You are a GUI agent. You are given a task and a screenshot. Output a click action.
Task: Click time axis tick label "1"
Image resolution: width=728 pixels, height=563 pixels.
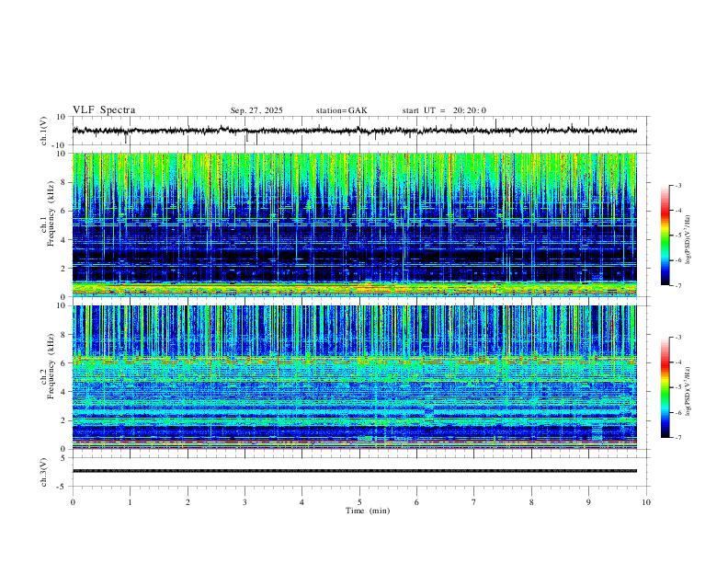(x=130, y=502)
